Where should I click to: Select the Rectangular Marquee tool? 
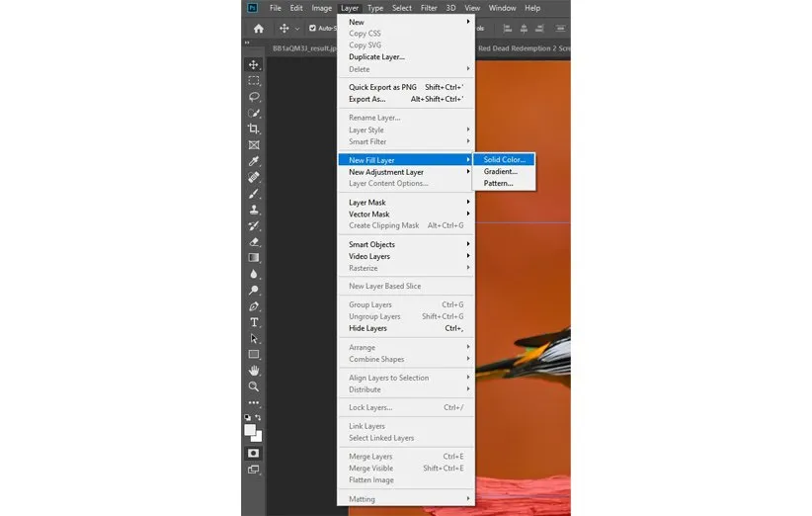tap(254, 80)
